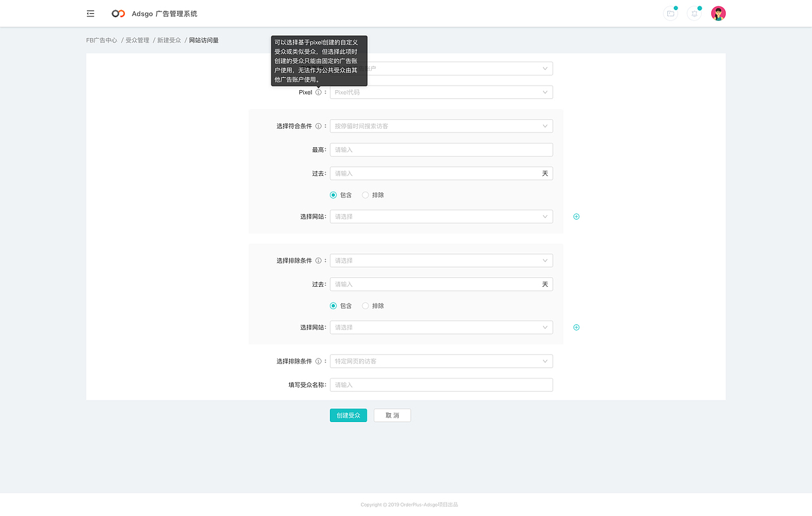This screenshot has height=516, width=812.
Task: Select 排除 radio in 选择排除条件 section
Action: (365, 306)
